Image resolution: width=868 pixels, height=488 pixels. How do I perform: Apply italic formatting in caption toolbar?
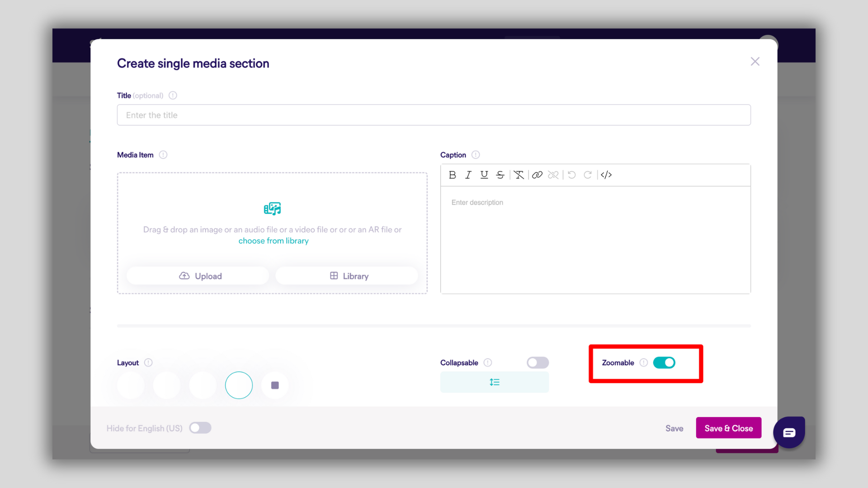point(468,175)
